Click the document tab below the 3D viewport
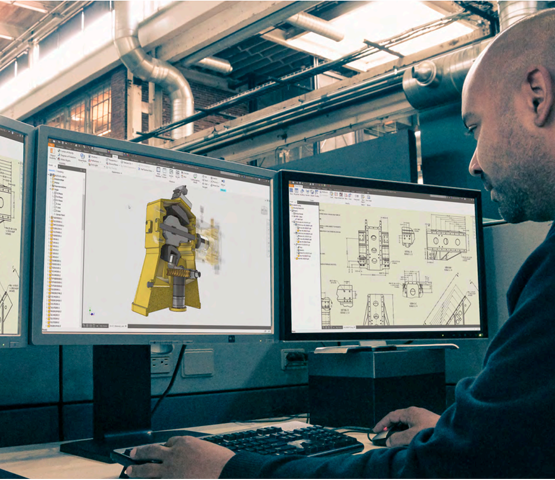This screenshot has height=480, width=555. [118, 326]
